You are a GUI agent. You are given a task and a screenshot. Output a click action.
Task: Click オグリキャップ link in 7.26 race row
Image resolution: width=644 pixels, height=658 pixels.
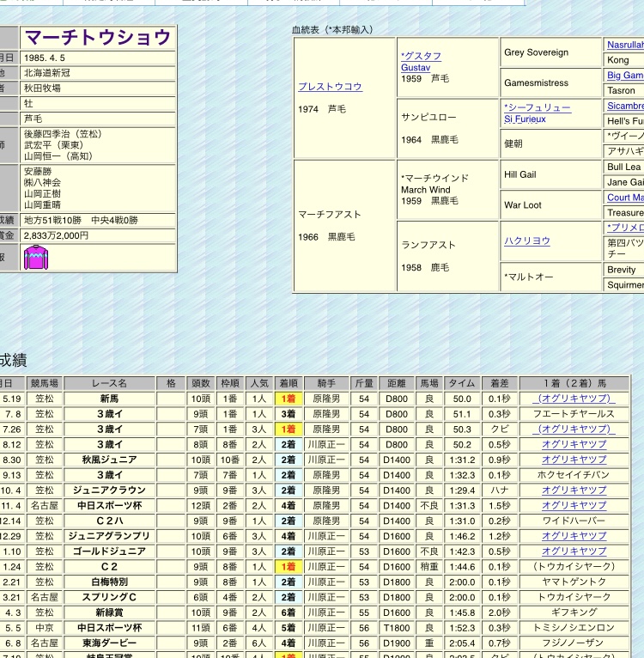click(x=574, y=430)
